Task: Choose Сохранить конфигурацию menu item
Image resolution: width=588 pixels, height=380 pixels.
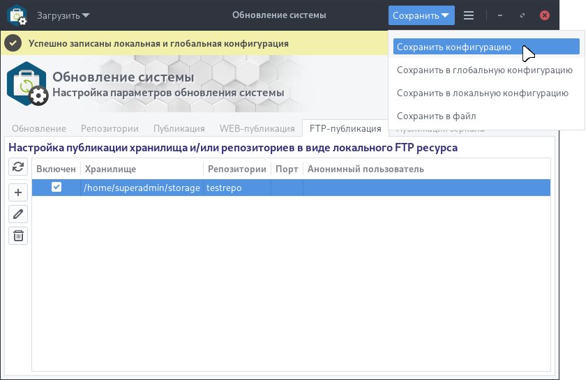Action: tap(486, 47)
